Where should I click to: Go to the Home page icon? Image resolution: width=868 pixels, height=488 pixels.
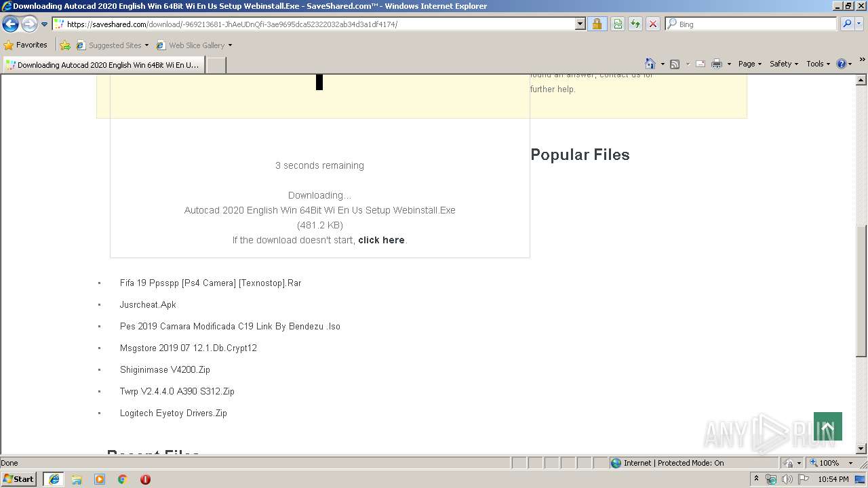[650, 64]
